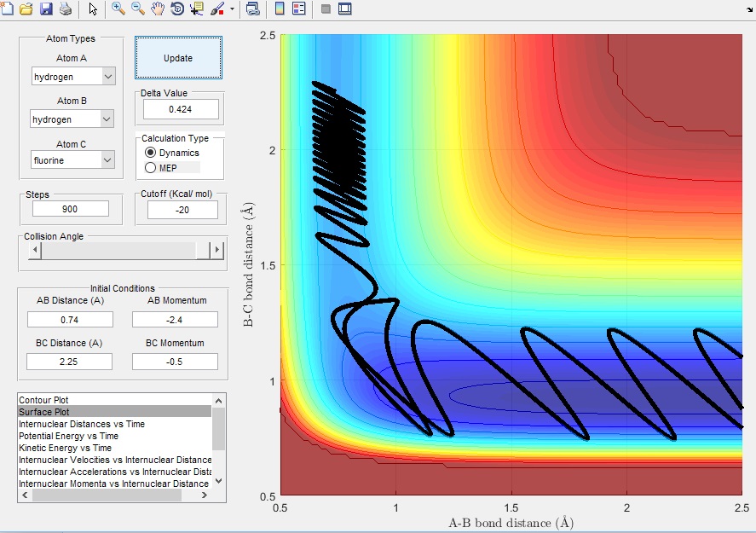Open the Atom C fluorine dropdown
The width and height of the screenshot is (756, 533).
coord(72,160)
